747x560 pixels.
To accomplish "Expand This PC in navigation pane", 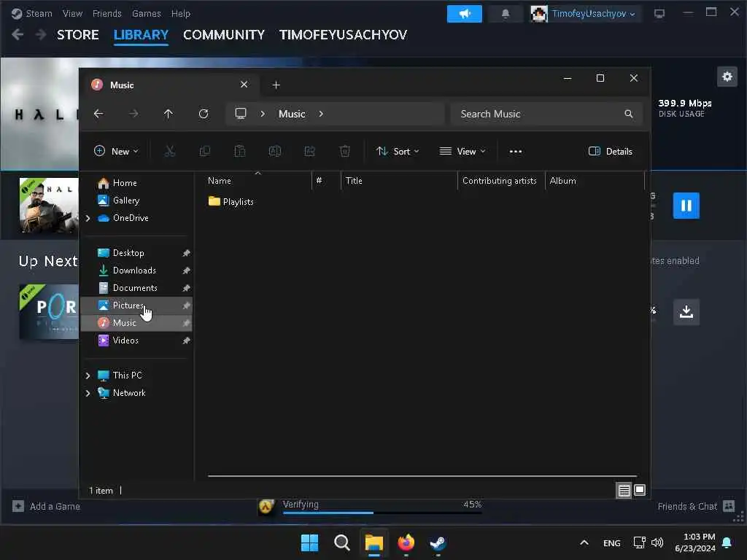I will tap(88, 376).
